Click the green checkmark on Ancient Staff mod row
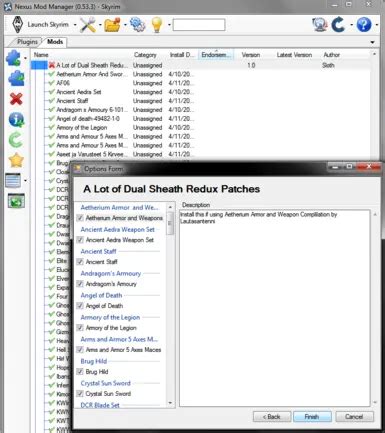This screenshot has width=385, height=433. tap(51, 101)
